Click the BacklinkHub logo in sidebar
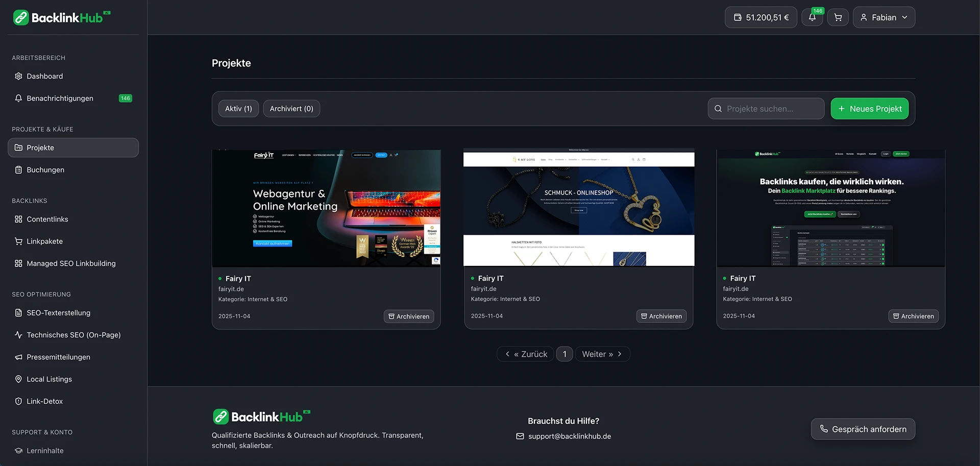980x466 pixels. (61, 18)
